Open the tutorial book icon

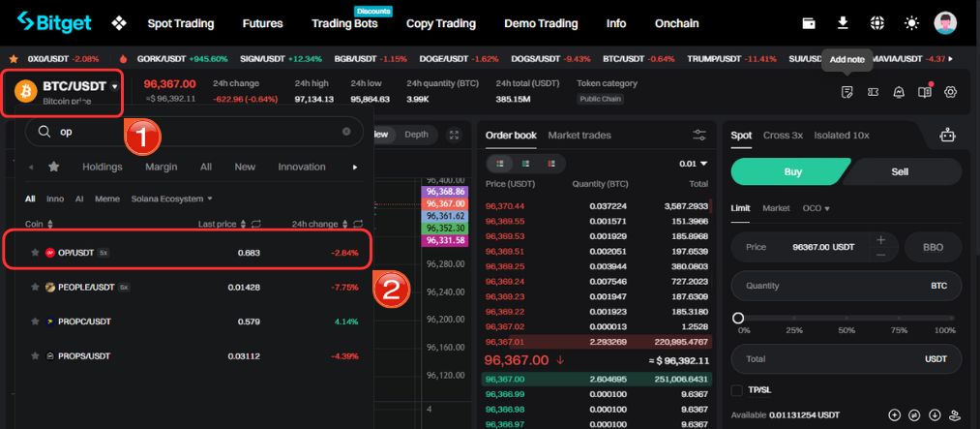tap(925, 92)
